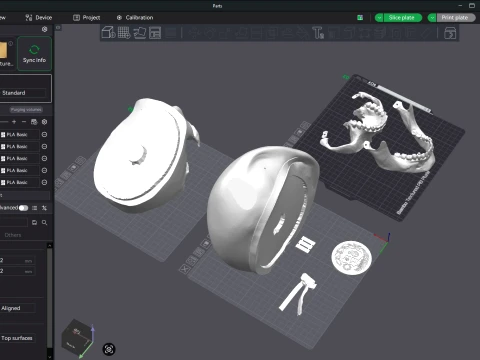Click the bed type info icon
The image size is (480, 360).
coord(11,43)
